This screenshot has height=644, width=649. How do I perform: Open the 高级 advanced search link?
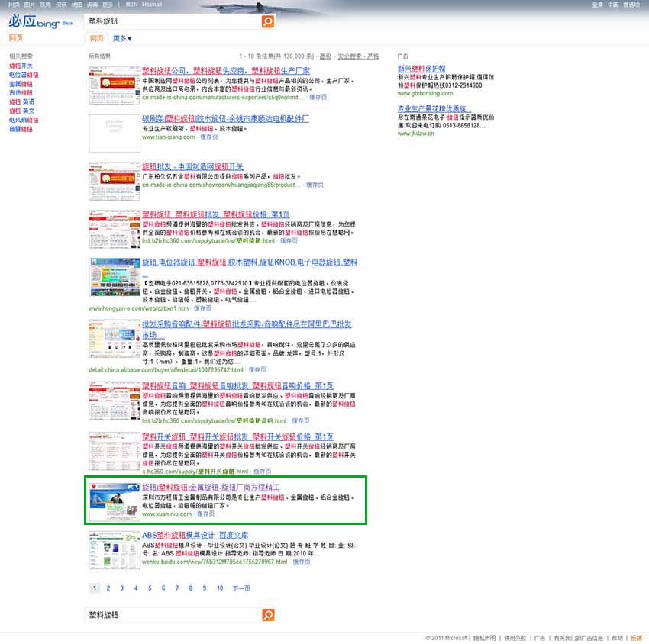pyautogui.click(x=325, y=56)
